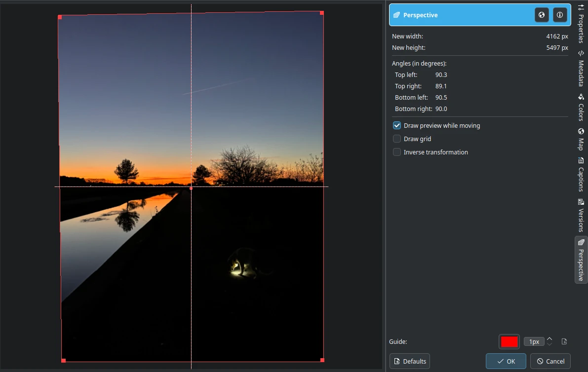Open the info icon on the Perspective banner

(560, 15)
